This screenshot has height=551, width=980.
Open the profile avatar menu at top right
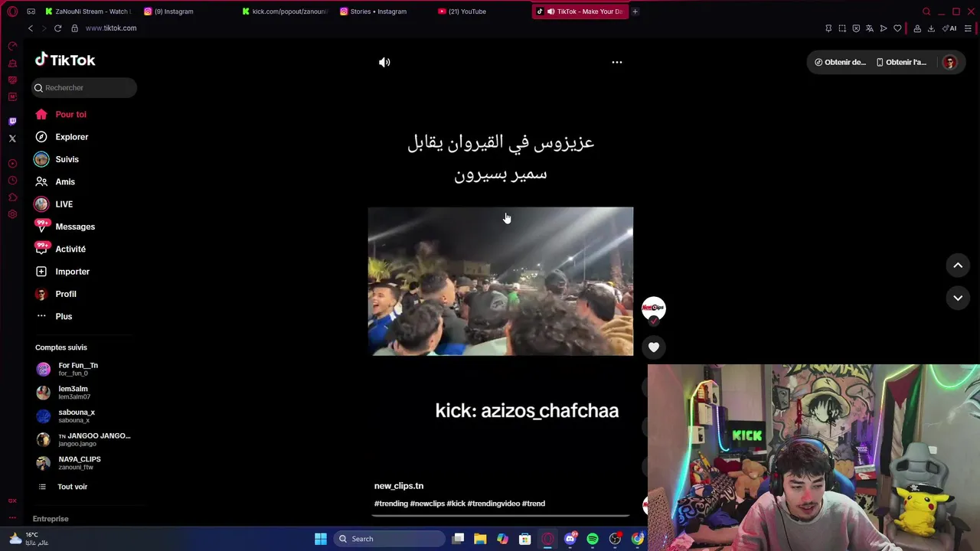[949, 63]
